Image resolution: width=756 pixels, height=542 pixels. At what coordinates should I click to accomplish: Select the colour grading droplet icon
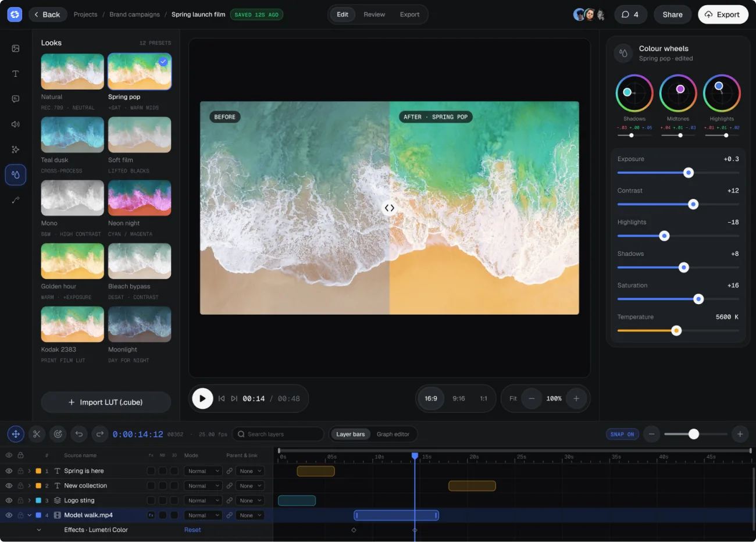click(x=16, y=174)
